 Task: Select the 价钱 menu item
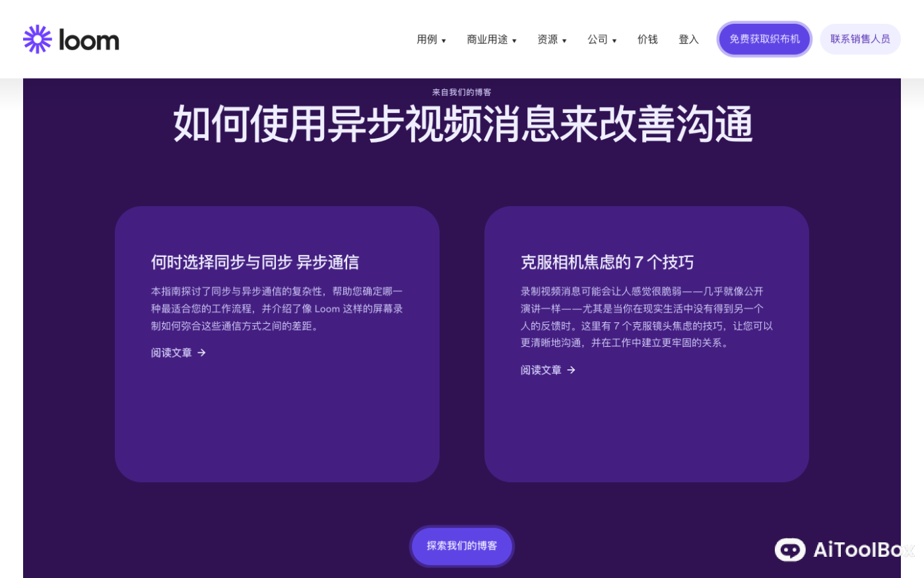pyautogui.click(x=647, y=39)
